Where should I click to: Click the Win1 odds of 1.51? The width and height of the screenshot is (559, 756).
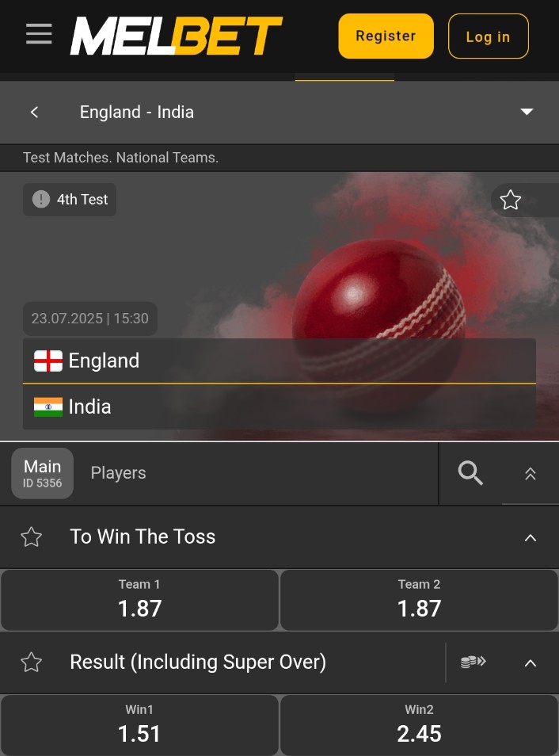[x=139, y=724]
